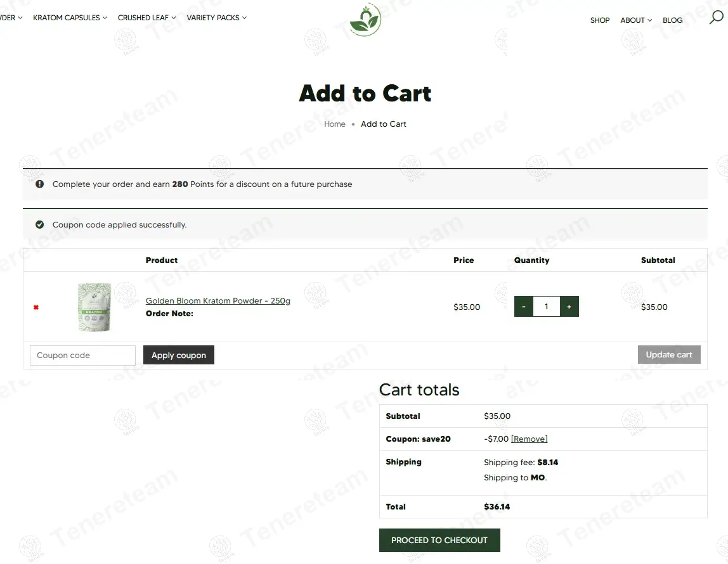Viewport: 728px width, 564px height.
Task: Open the search magnifier icon
Action: pyautogui.click(x=715, y=18)
